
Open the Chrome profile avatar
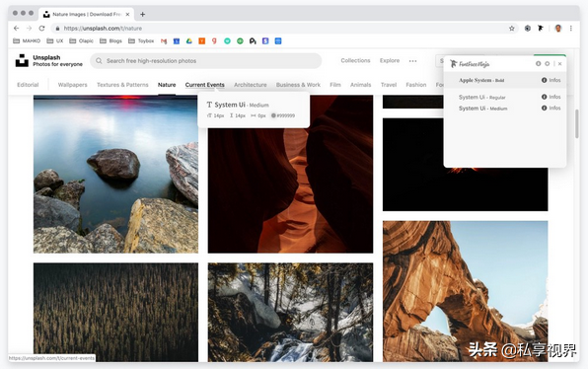tap(558, 29)
